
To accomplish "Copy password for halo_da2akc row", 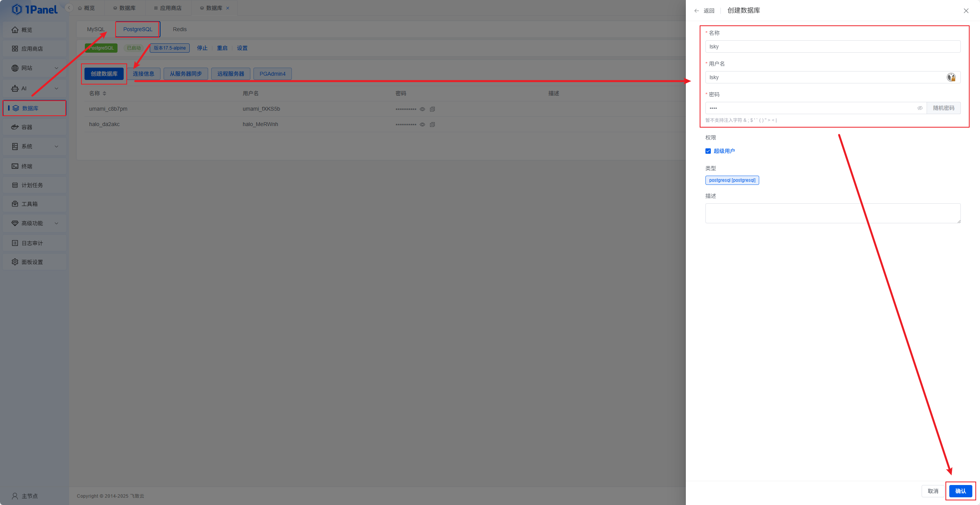I will point(432,125).
